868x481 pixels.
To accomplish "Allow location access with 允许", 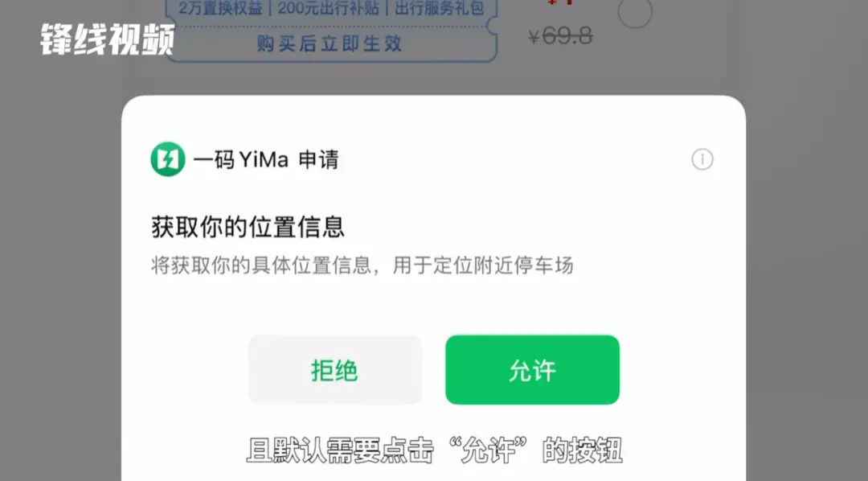I will coord(532,370).
